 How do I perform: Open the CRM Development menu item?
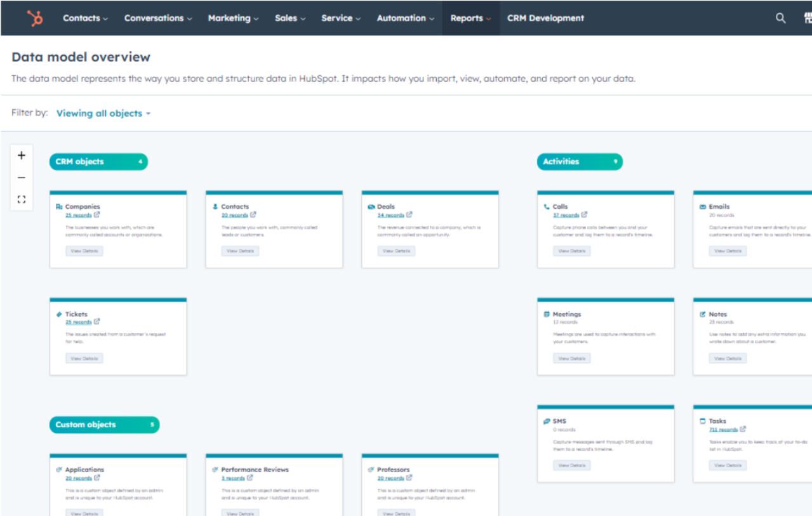point(545,18)
